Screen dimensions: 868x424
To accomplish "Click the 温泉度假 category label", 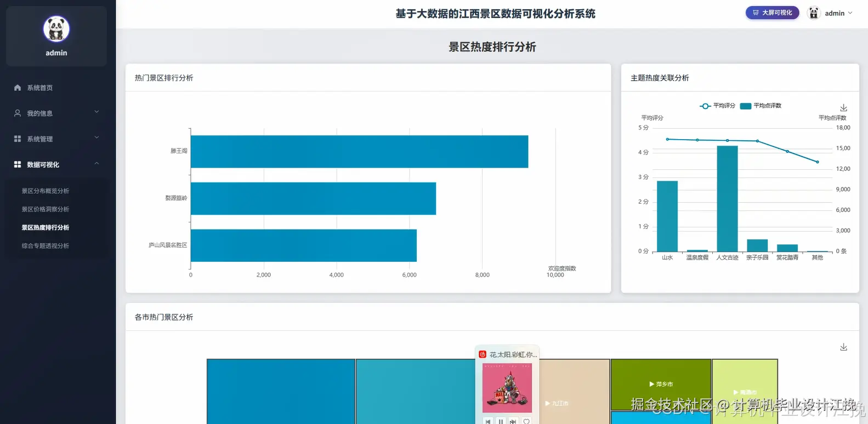I will tap(697, 257).
